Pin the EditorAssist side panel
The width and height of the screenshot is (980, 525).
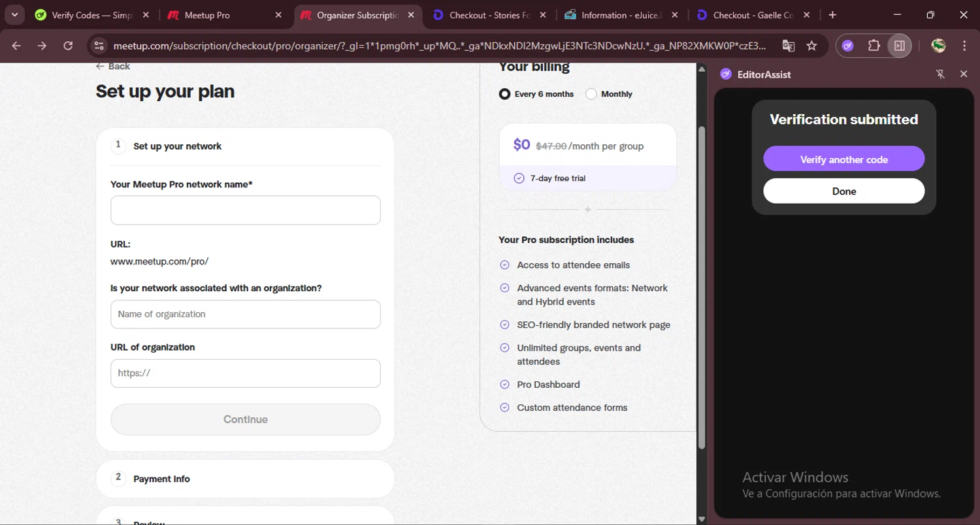tap(941, 74)
